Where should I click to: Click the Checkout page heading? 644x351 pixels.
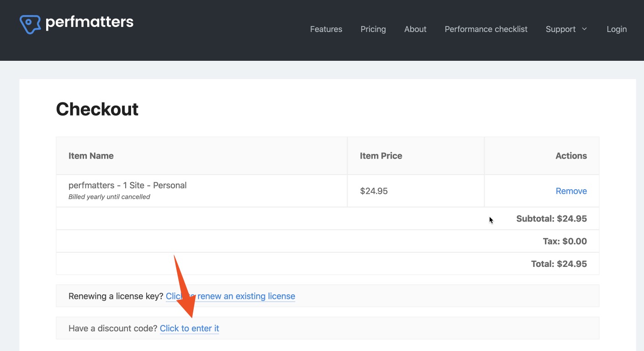pyautogui.click(x=97, y=109)
